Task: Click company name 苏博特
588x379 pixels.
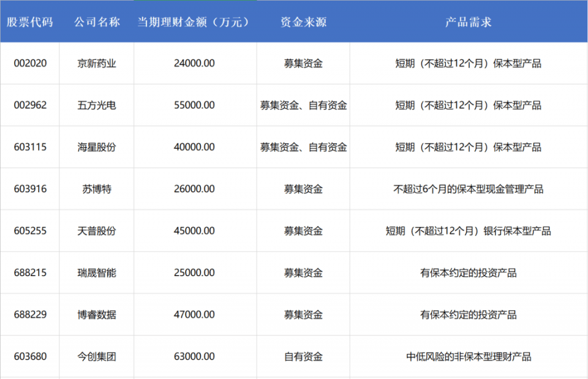Action: click(x=97, y=189)
